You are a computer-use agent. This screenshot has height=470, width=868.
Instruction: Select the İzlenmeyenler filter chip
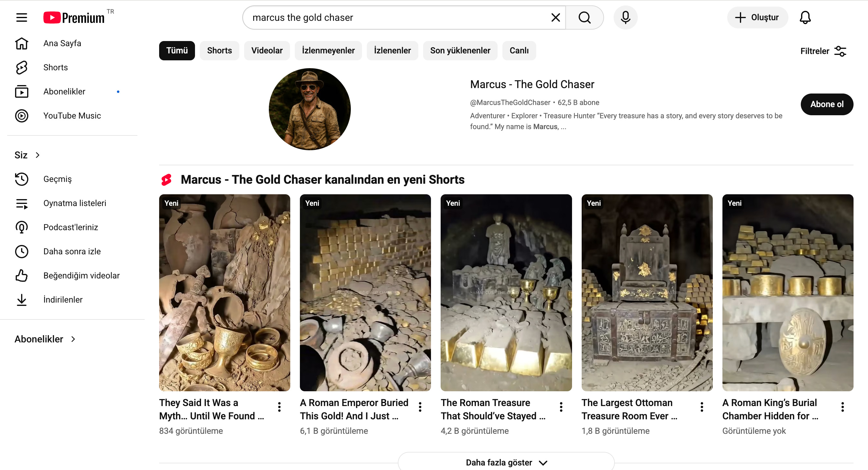pyautogui.click(x=328, y=51)
